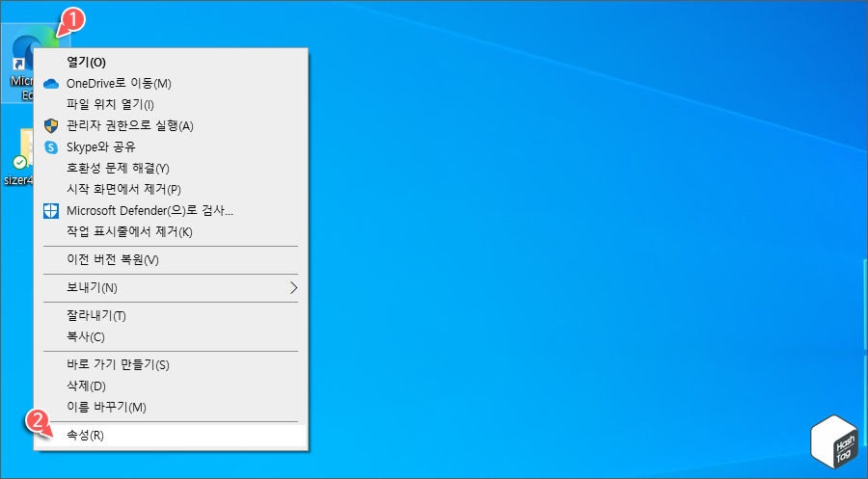This screenshot has height=479, width=868.
Task: Select 파일 위치 열기(I)
Action: (x=171, y=104)
